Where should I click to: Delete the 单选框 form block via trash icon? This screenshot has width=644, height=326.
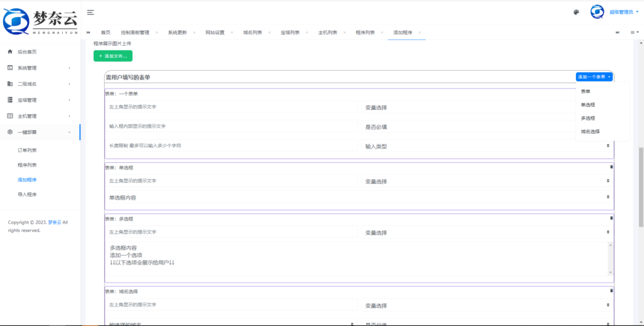point(611,166)
